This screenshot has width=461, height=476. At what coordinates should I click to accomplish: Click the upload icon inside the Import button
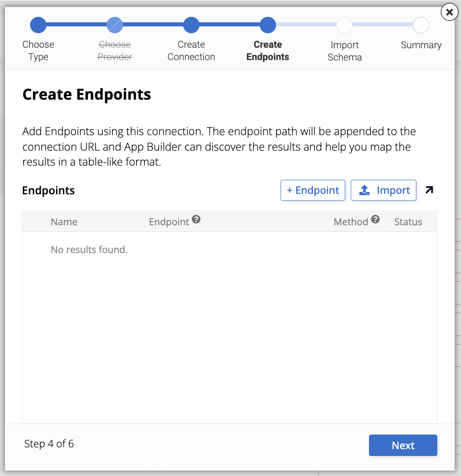[x=364, y=190]
